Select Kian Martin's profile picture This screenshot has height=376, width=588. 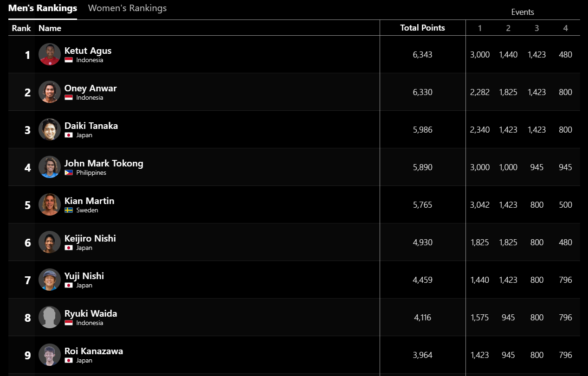50,205
